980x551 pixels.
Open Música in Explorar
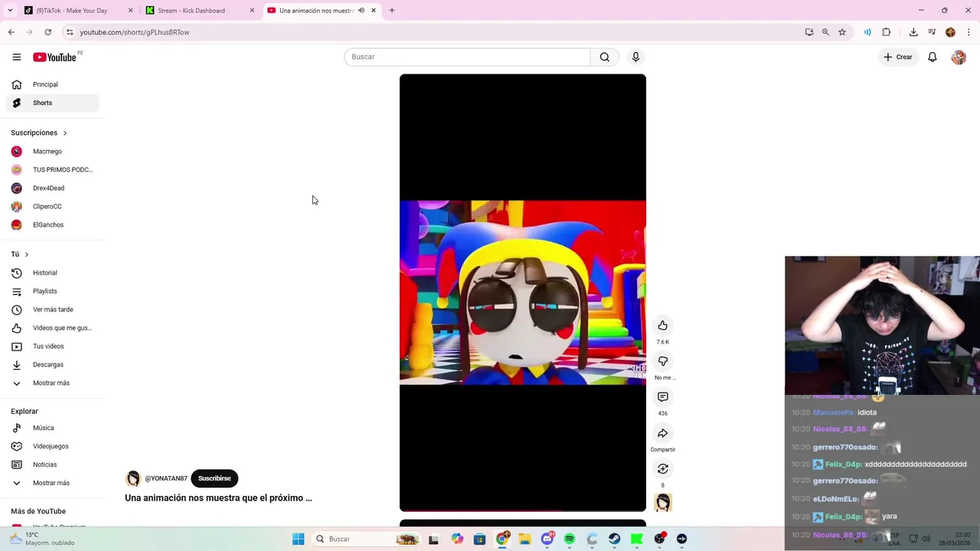(52, 428)
